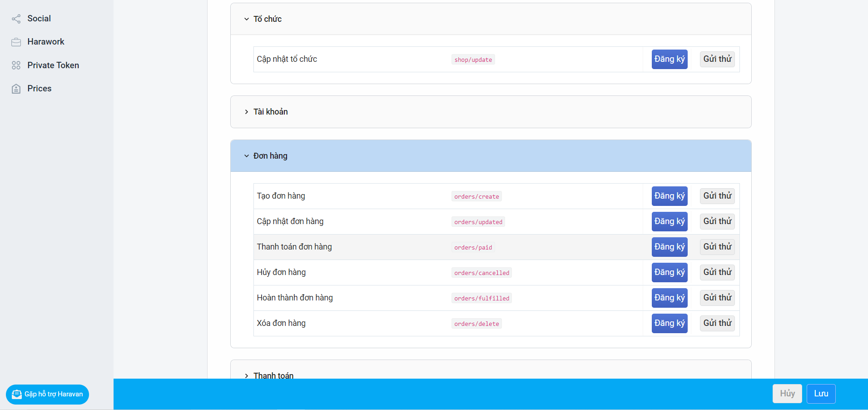Go to the Prices menu item
868x410 pixels.
pos(40,89)
